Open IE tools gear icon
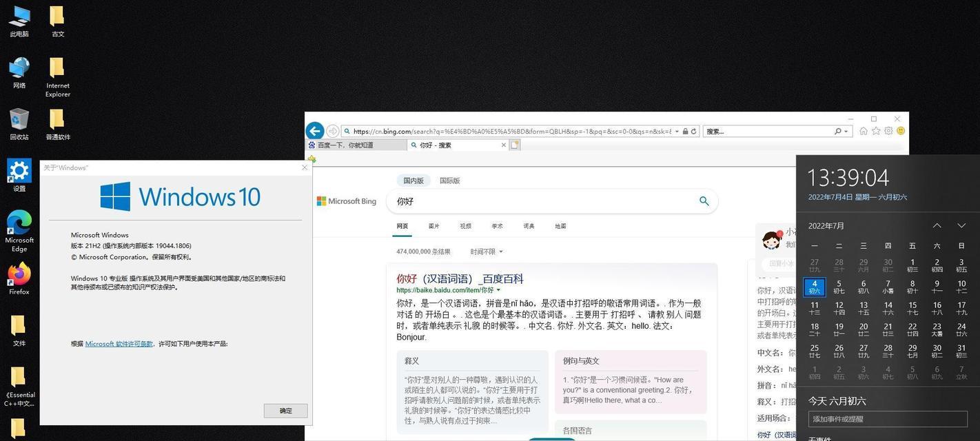Viewport: 980px width, 441px height. point(888,131)
